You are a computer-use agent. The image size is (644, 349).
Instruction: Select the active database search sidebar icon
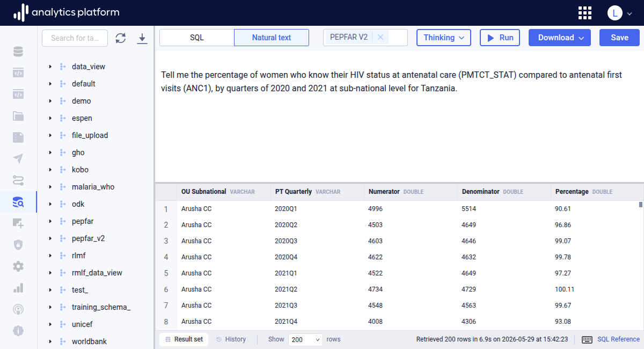[x=18, y=202]
